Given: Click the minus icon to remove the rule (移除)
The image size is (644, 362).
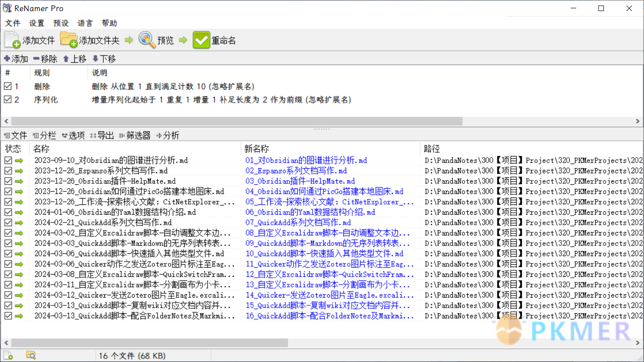Looking at the screenshot, I should point(36,58).
